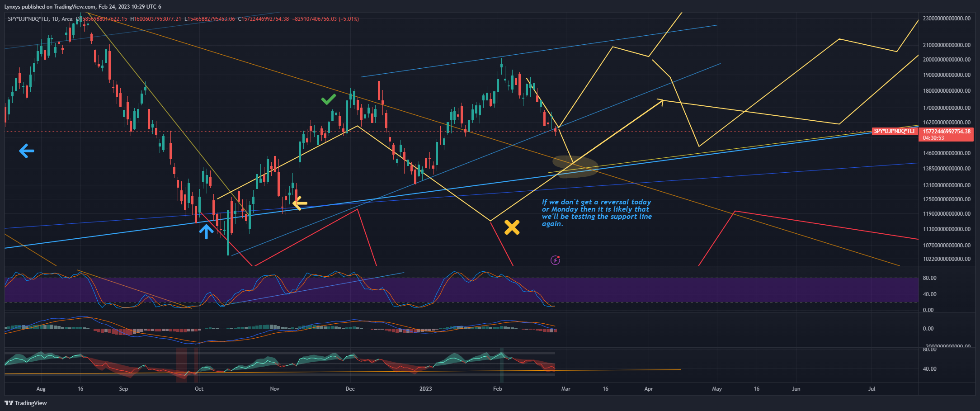The width and height of the screenshot is (980, 411).
Task: Click the 40.00 level on stochastic pane axis
Action: [x=929, y=294]
